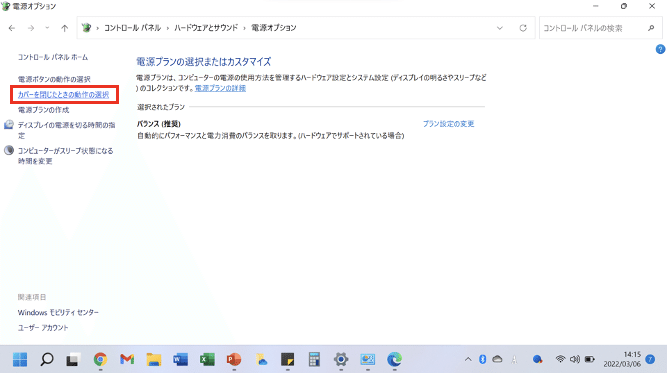
Task: Click 電源オプション breadcrumb
Action: point(274,28)
